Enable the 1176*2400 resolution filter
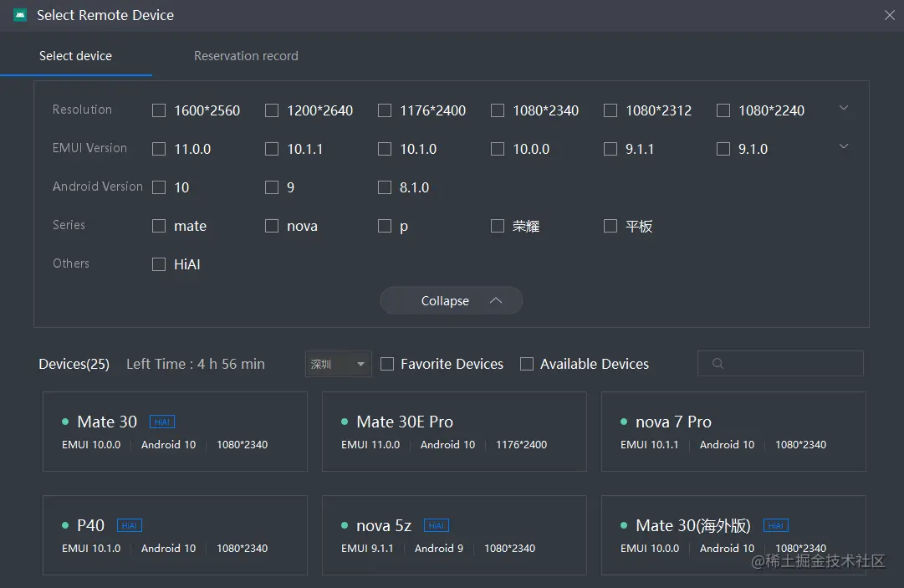904x588 pixels. click(385, 110)
